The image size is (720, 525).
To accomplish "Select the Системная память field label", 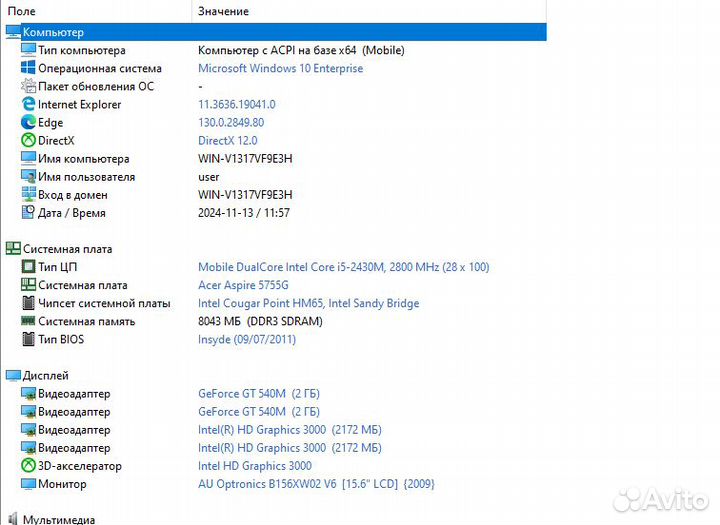I will (x=86, y=321).
